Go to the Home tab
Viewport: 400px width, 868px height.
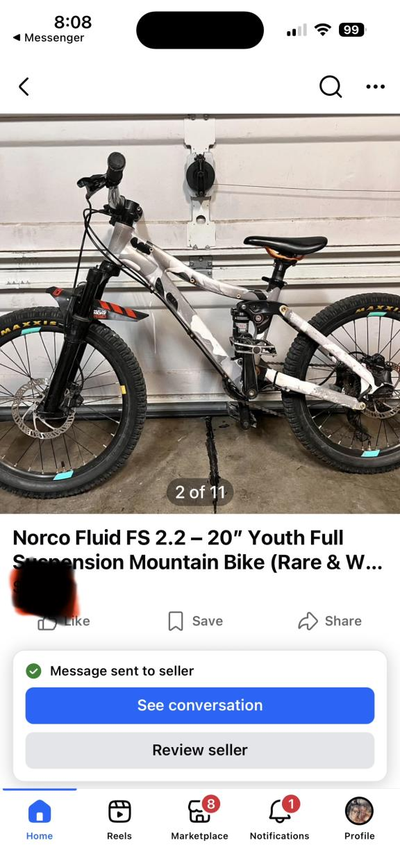click(40, 819)
